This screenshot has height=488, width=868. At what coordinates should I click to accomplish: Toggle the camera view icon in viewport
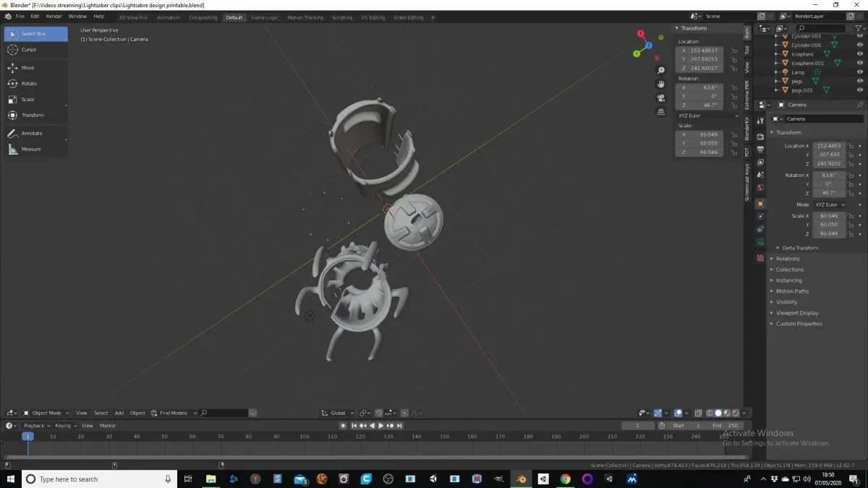pyautogui.click(x=661, y=98)
